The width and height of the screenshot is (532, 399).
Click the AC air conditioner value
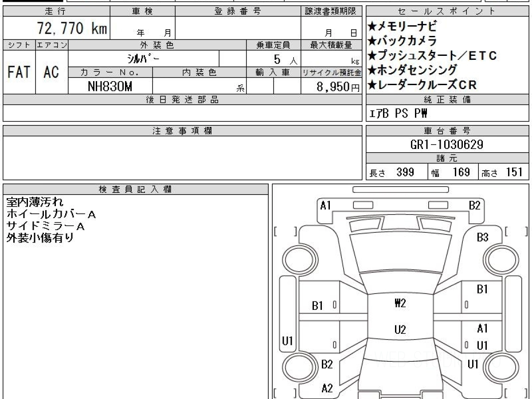51,72
